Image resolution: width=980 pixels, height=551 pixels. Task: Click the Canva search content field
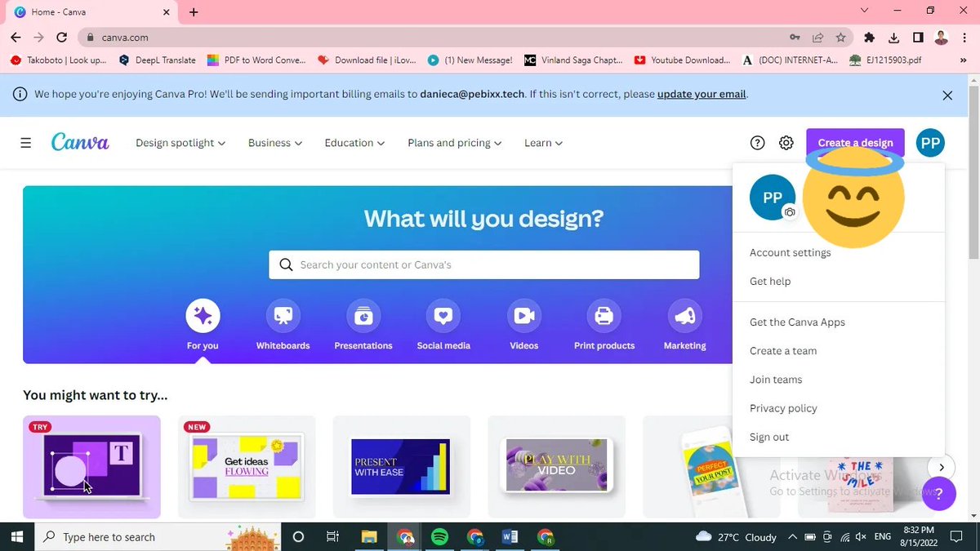[483, 264]
